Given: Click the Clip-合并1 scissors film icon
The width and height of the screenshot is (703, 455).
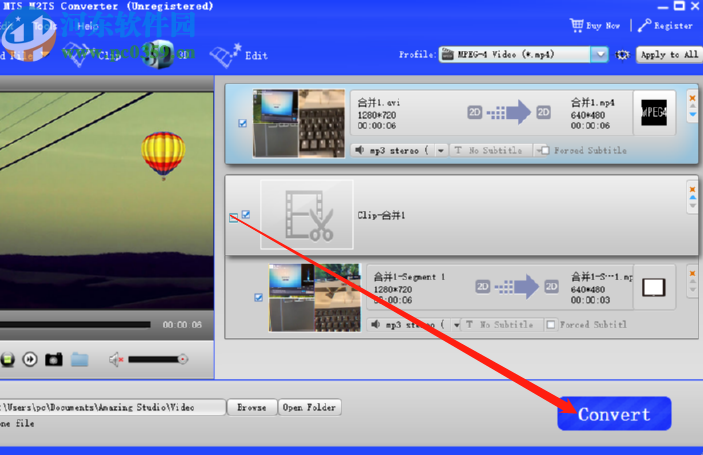Looking at the screenshot, I should (307, 215).
